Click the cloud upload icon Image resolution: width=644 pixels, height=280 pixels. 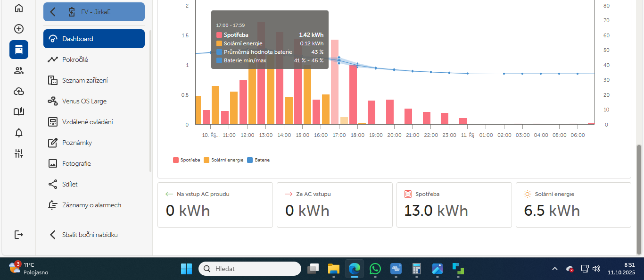pos(19,91)
